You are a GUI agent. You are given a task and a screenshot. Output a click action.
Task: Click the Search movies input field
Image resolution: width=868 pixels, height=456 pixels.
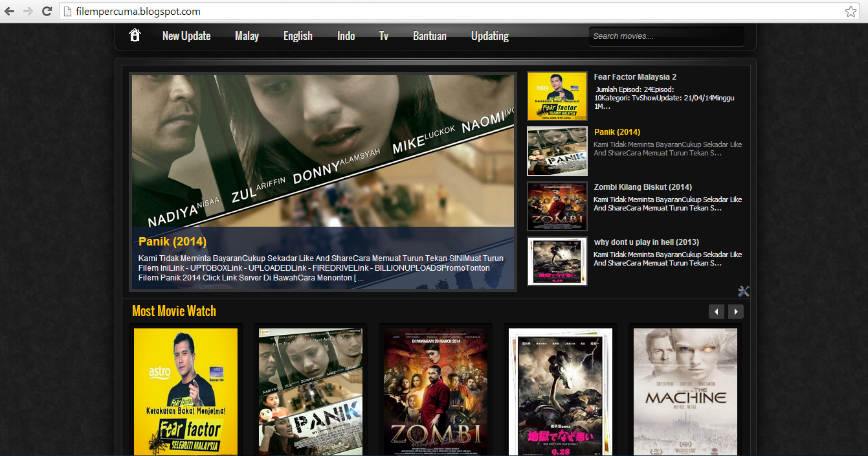666,36
